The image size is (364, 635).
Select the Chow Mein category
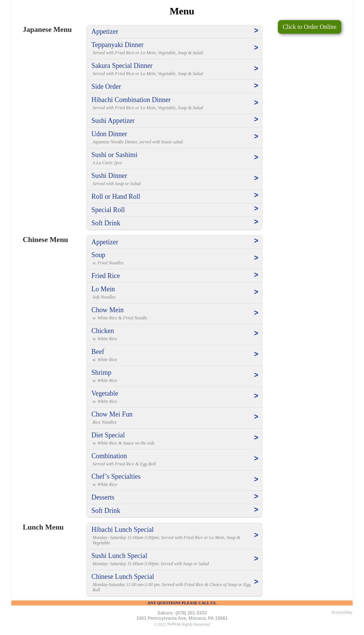pos(107,310)
